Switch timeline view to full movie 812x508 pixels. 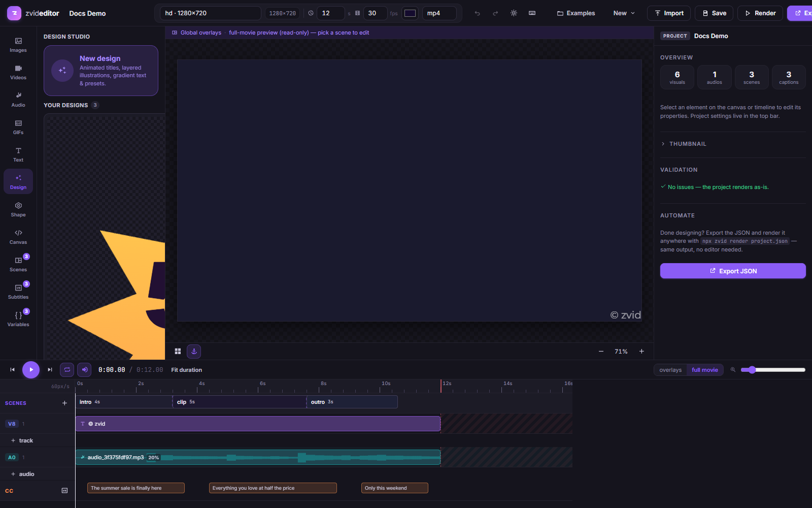(705, 370)
